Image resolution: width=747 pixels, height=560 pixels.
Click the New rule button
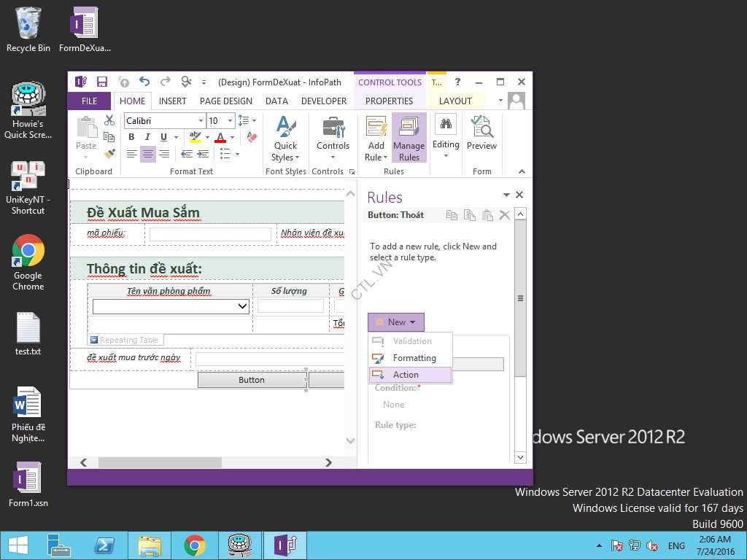395,322
